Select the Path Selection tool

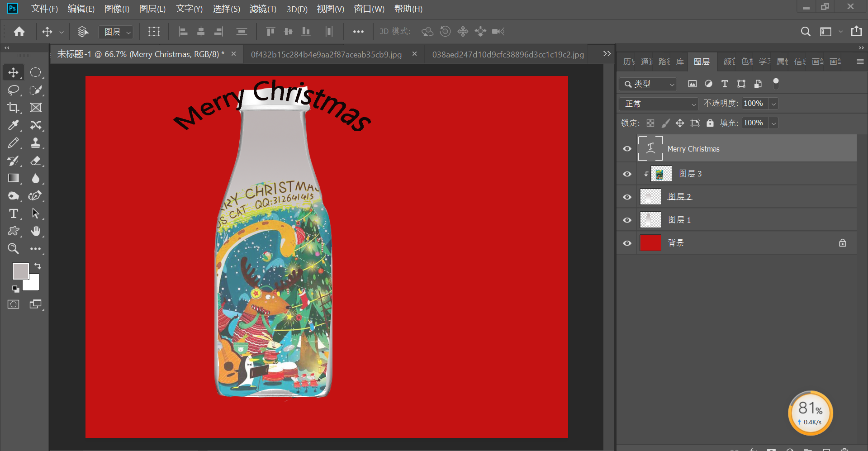pos(35,214)
